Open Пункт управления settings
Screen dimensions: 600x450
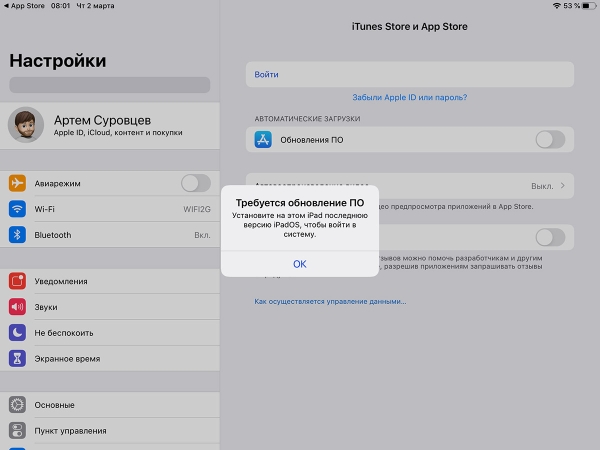110,430
